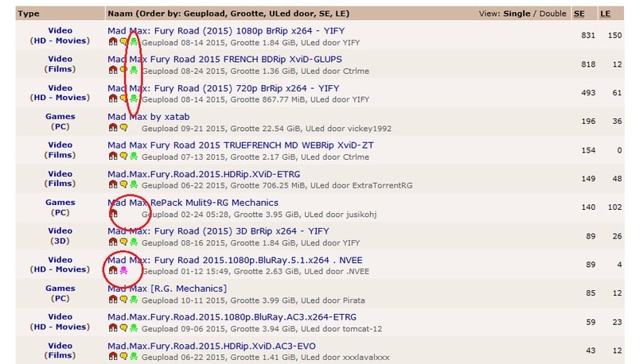Click magnet icon for BluRay.AC3.x264-ETRG torrent
The height and width of the screenshot is (364, 643).
click(x=113, y=327)
